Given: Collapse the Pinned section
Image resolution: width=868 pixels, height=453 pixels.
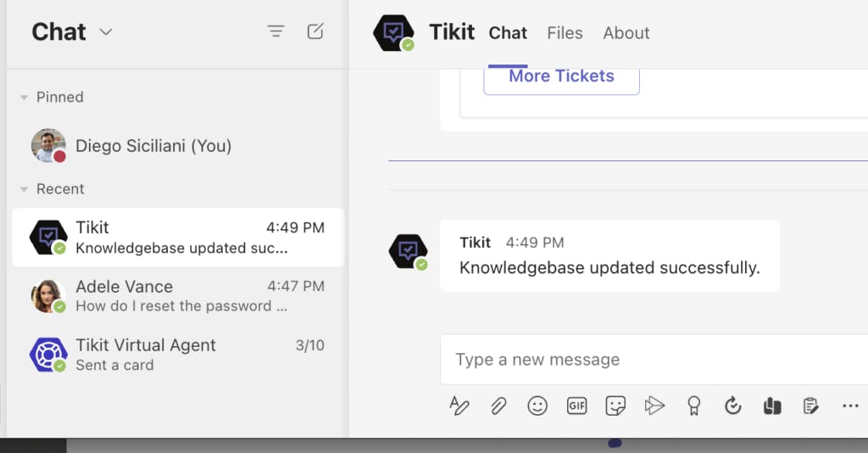Looking at the screenshot, I should pyautogui.click(x=25, y=98).
